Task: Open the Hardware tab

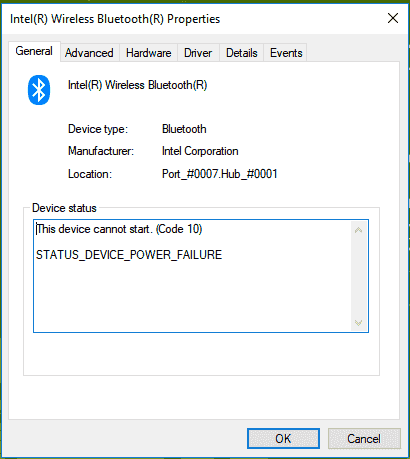Action: (149, 53)
